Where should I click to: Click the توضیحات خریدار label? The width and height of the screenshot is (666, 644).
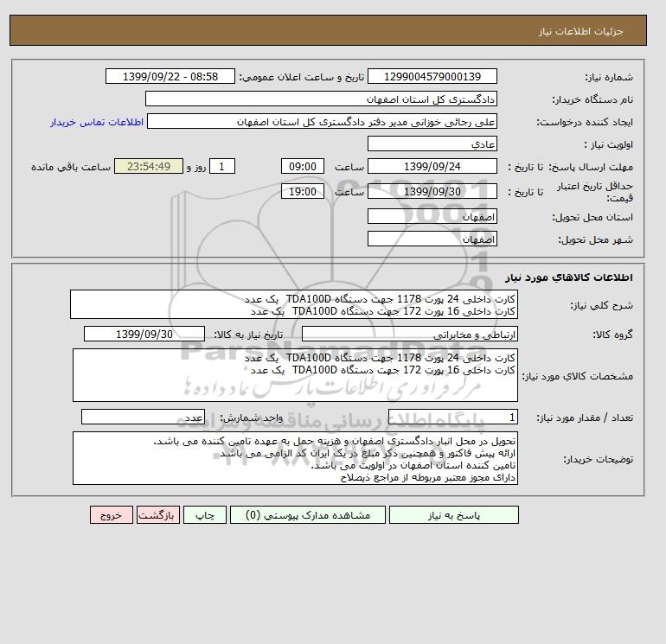[x=598, y=459]
